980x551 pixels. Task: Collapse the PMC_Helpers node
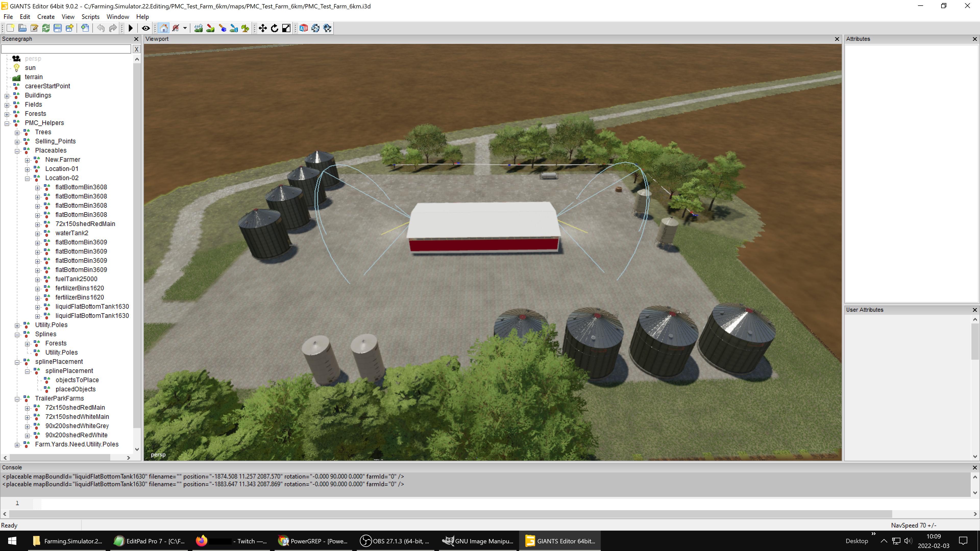point(7,123)
